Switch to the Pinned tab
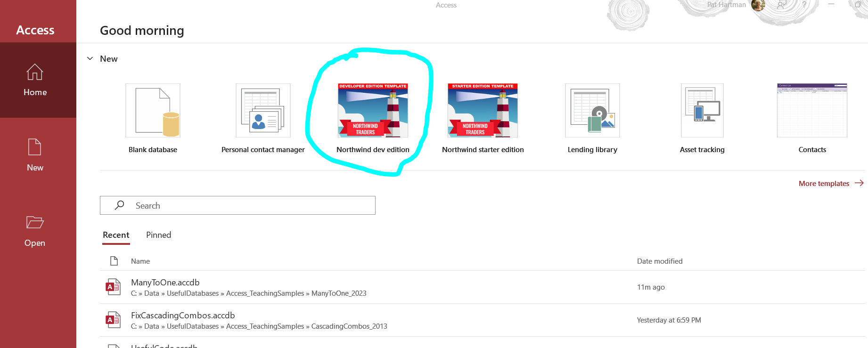 pos(158,235)
